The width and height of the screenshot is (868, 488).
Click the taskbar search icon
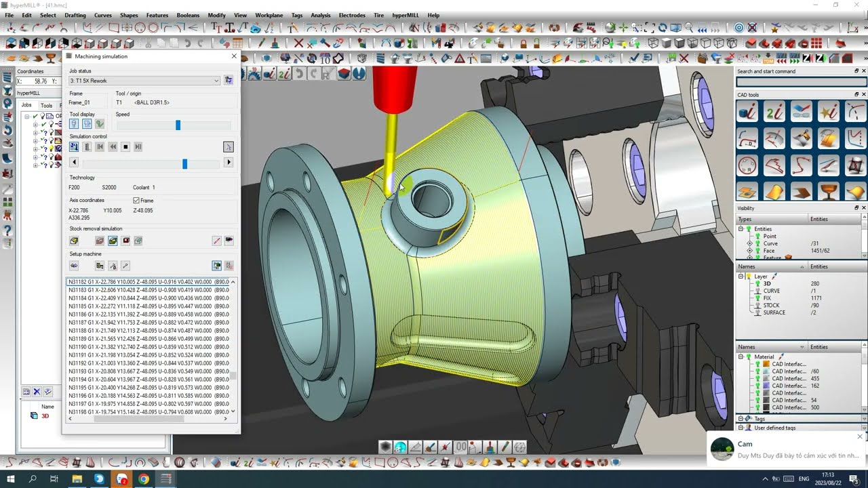click(x=33, y=479)
